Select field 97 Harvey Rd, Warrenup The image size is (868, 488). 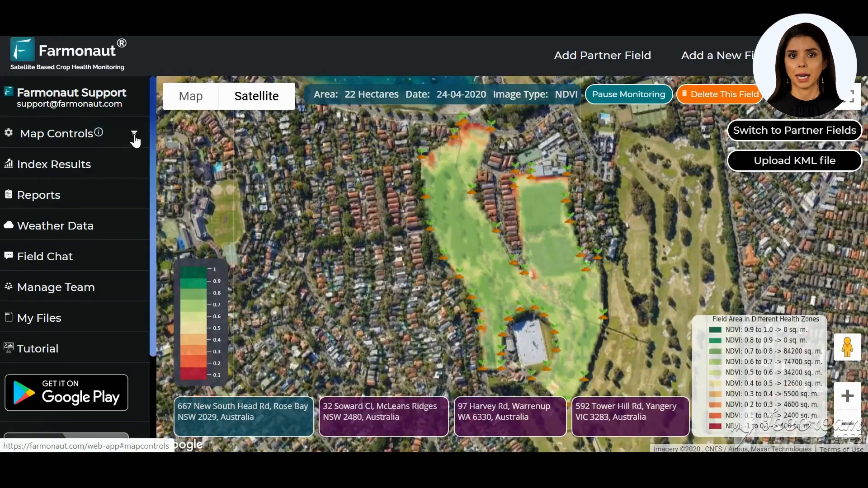[510, 416]
